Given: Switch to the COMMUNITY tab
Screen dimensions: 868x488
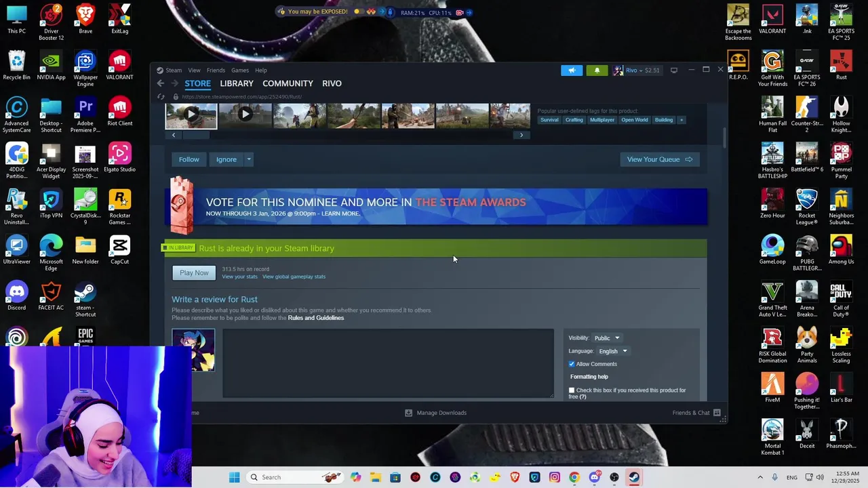Looking at the screenshot, I should [288, 83].
